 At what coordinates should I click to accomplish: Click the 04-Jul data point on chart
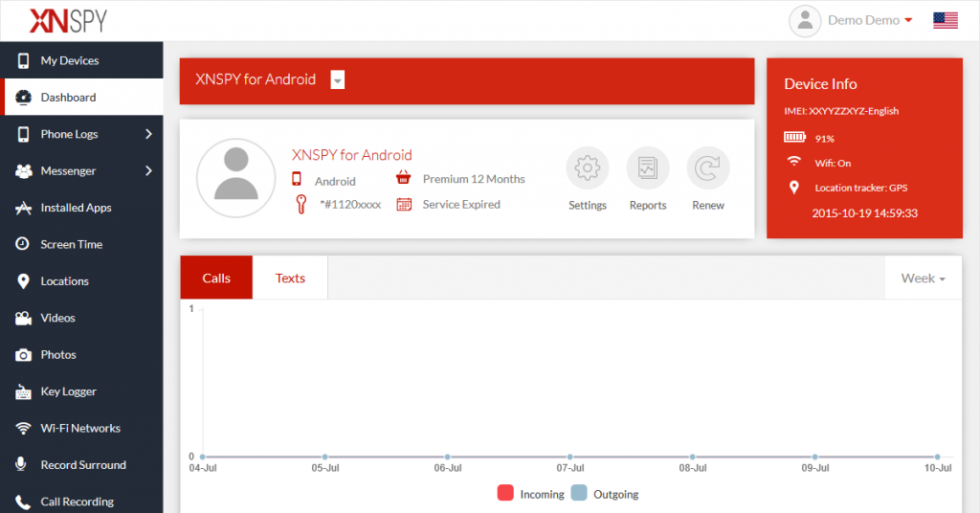[x=203, y=457]
